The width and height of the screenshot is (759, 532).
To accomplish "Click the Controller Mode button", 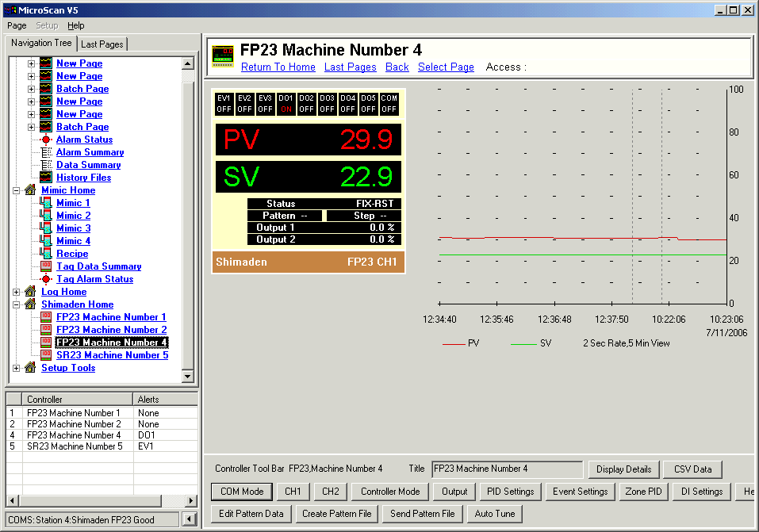I will [390, 492].
